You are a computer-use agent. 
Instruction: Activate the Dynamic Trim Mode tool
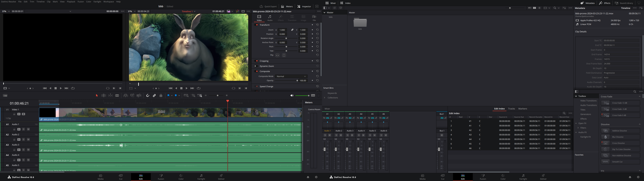[x=110, y=96]
